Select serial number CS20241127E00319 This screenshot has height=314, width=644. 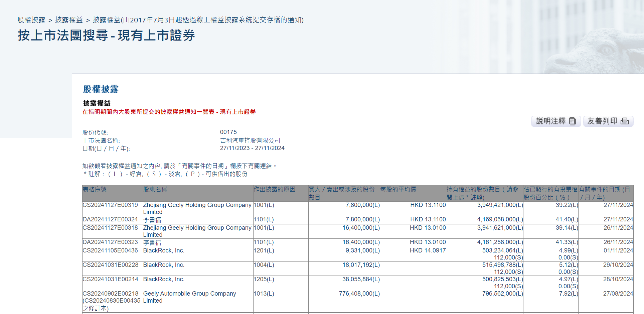110,205
